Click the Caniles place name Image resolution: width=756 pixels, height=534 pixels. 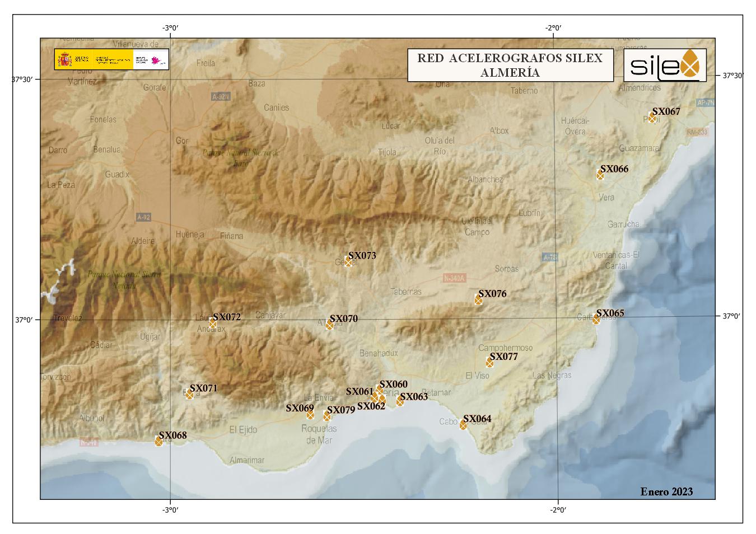click(x=277, y=107)
